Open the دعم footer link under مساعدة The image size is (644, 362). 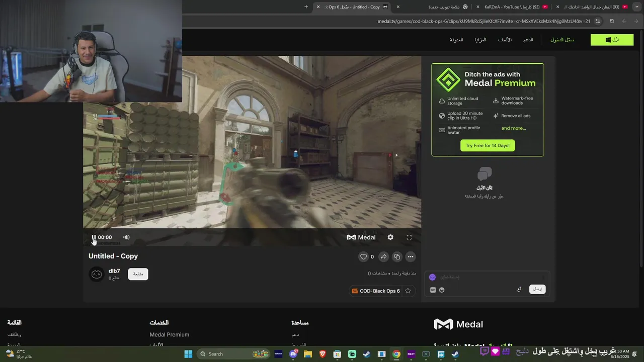point(295,335)
